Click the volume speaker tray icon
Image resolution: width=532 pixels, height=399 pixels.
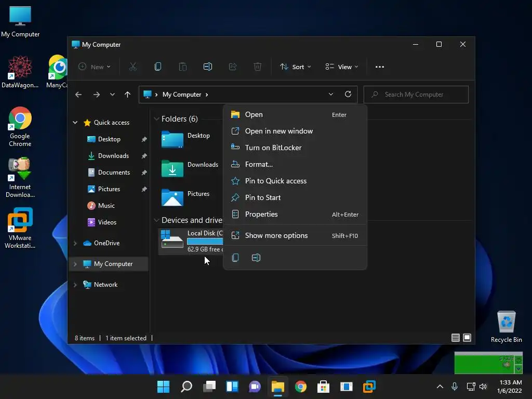(483, 387)
